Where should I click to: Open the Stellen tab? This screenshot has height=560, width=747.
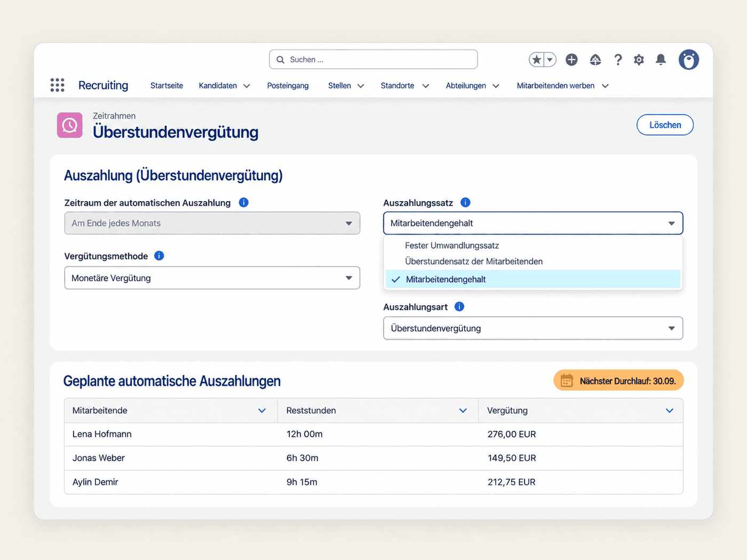tap(339, 86)
